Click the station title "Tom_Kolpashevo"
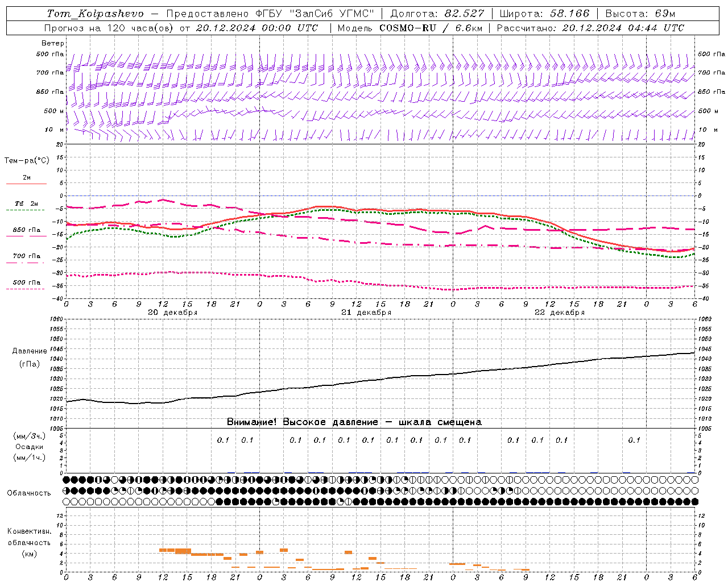This screenshot has height=582, width=728. (95, 14)
